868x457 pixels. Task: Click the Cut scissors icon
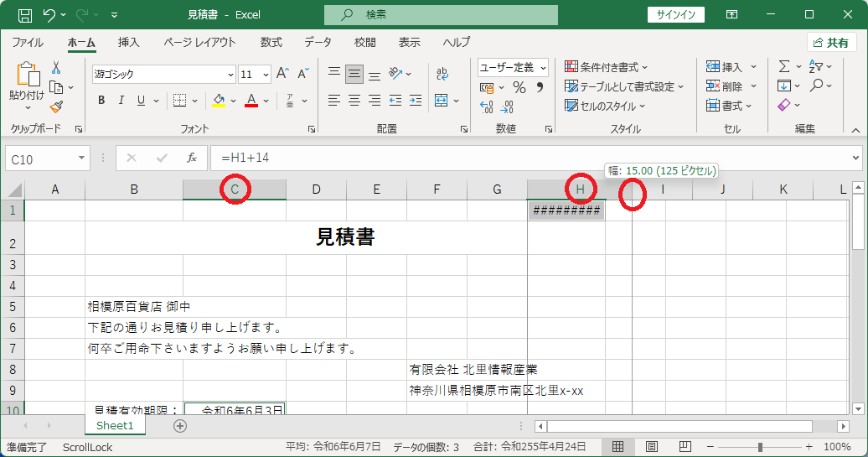56,68
